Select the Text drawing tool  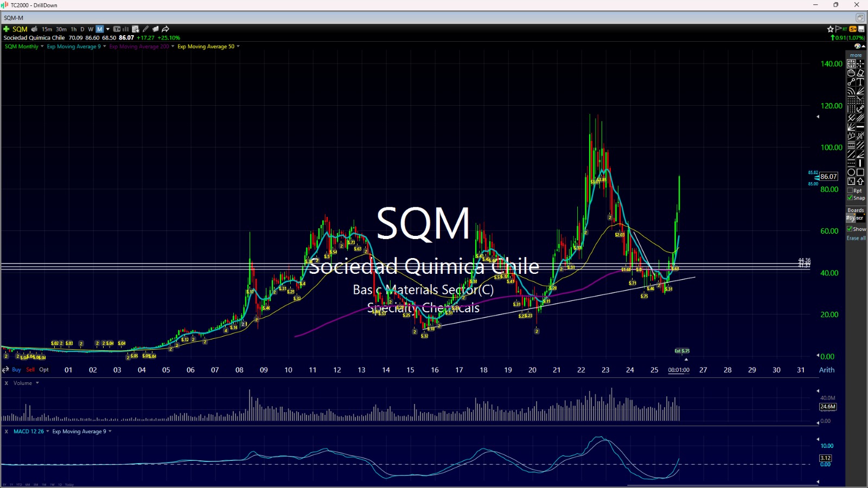pos(860,82)
